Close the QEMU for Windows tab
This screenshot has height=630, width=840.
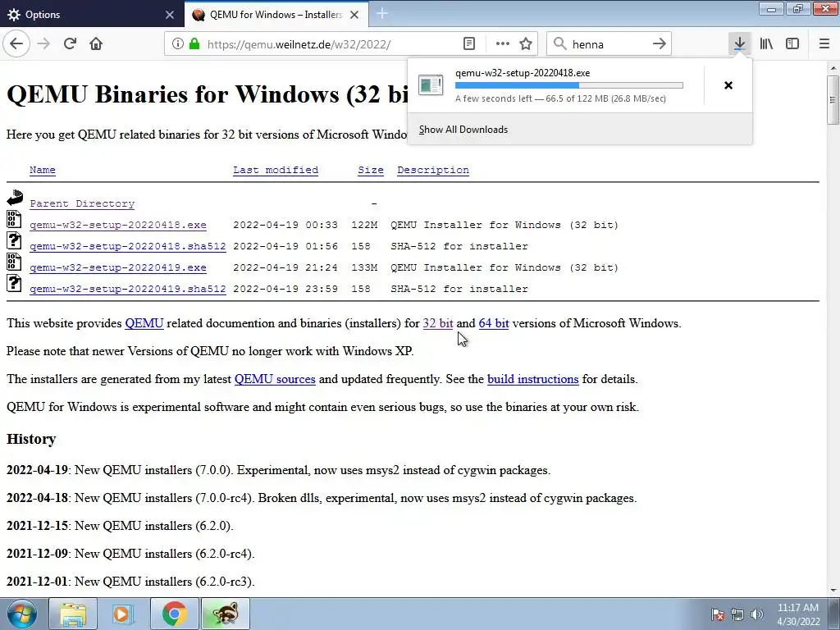[354, 15]
